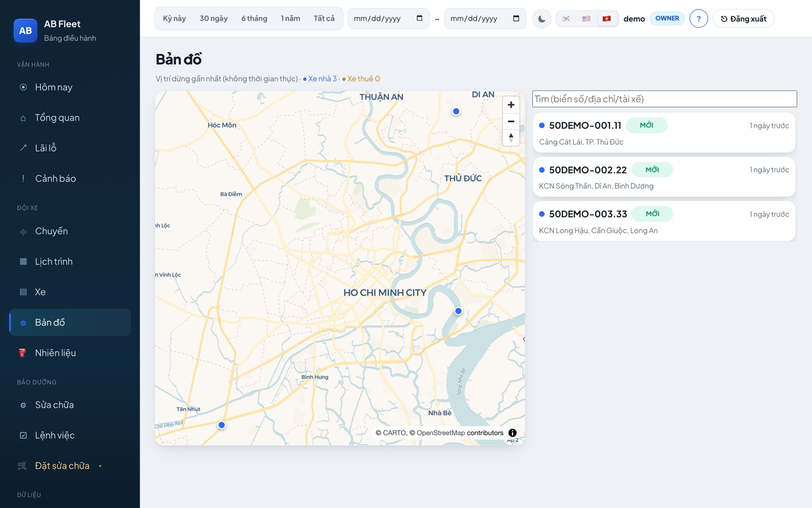Open Sửa chữa repairs page
812x508 pixels.
70,405
